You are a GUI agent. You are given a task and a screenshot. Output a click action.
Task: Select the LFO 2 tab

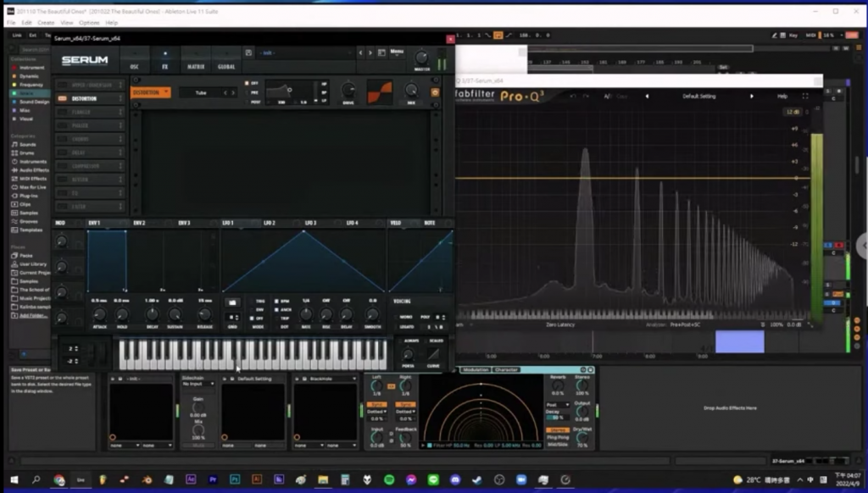point(269,223)
